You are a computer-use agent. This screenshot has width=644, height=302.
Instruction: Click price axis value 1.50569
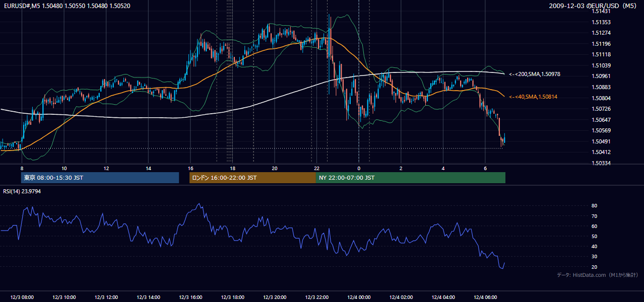tap(601, 131)
